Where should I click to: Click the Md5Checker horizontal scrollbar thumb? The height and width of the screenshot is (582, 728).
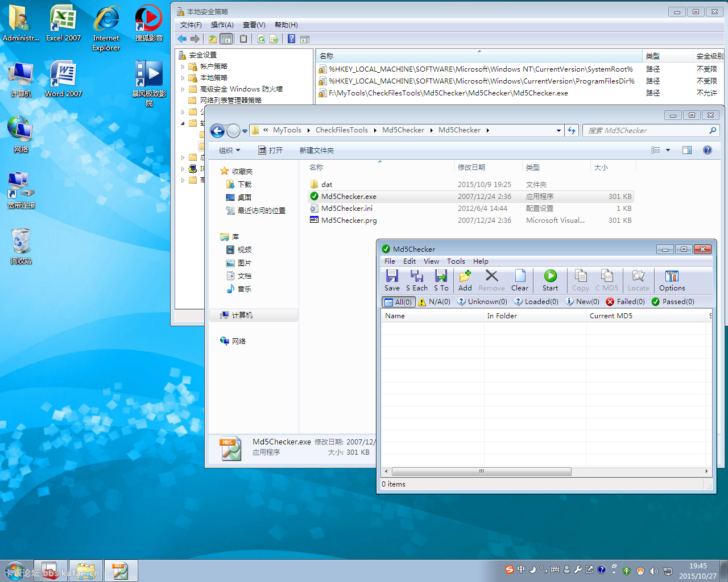point(482,471)
